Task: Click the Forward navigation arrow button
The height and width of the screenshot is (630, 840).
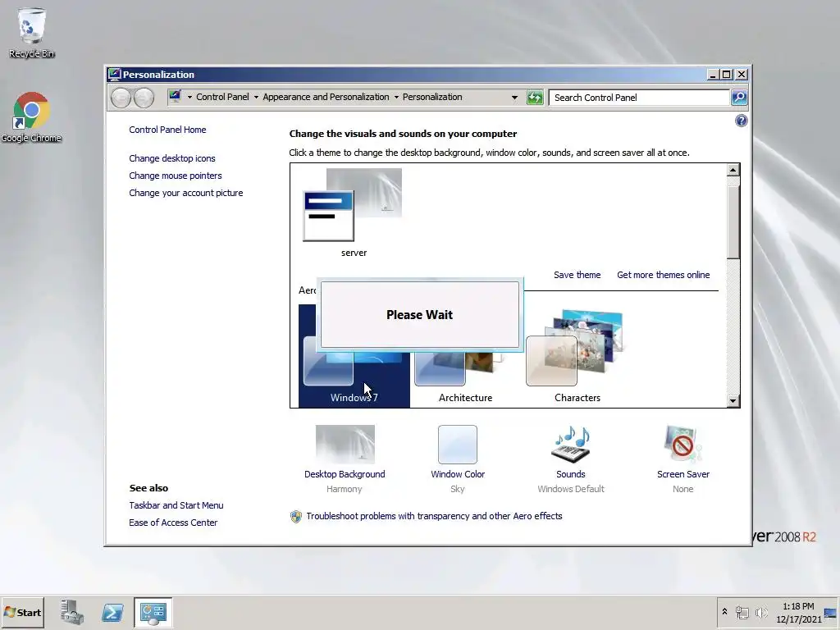Action: pyautogui.click(x=144, y=98)
